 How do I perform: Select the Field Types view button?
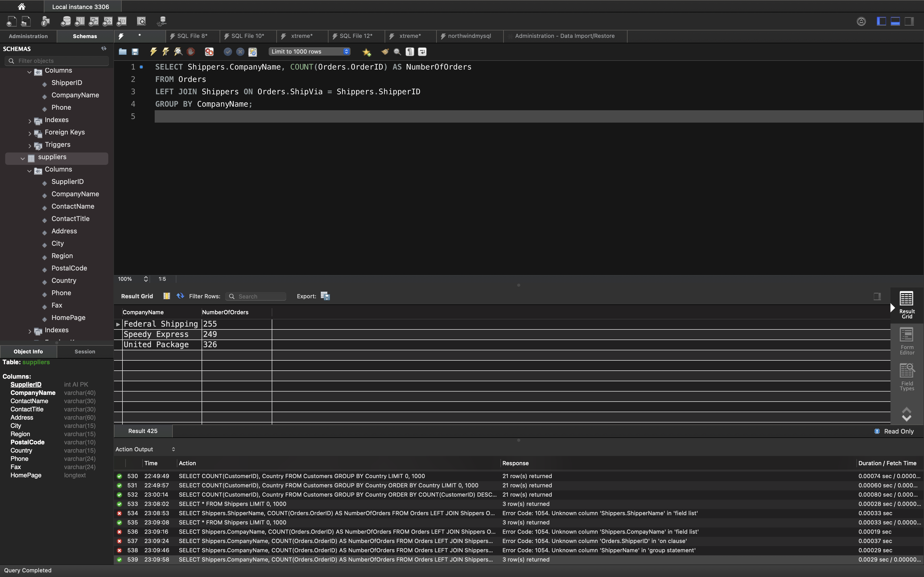(906, 377)
